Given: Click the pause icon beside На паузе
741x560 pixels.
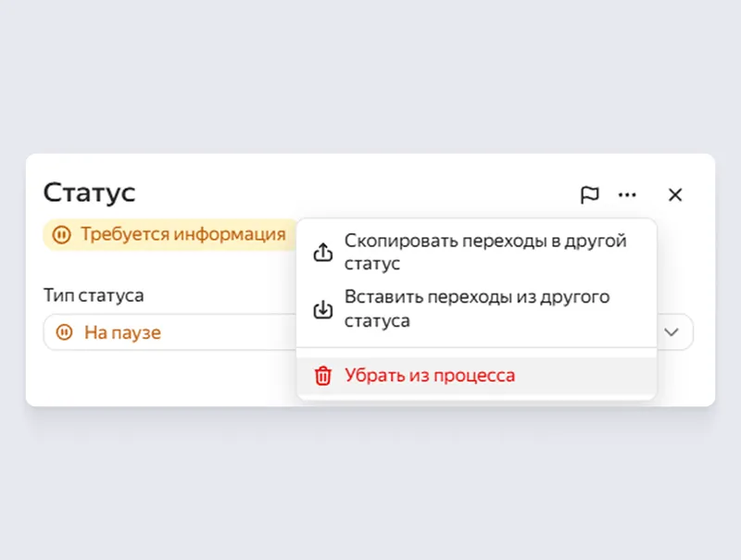Looking at the screenshot, I should coord(64,332).
